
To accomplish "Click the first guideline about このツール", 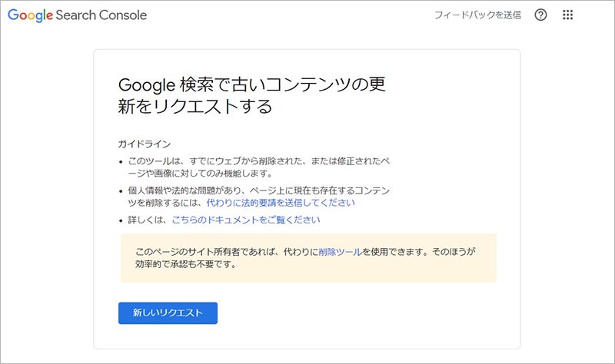I will pos(261,160).
